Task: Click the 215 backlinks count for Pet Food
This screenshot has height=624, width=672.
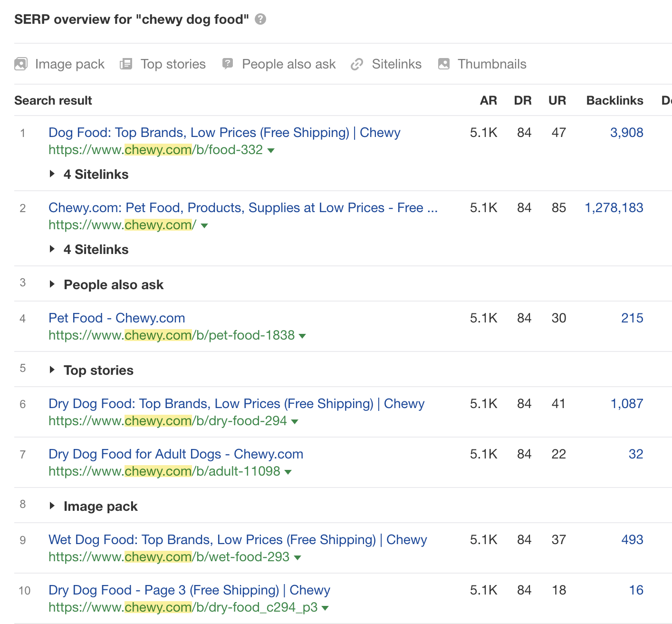Action: pos(632,318)
